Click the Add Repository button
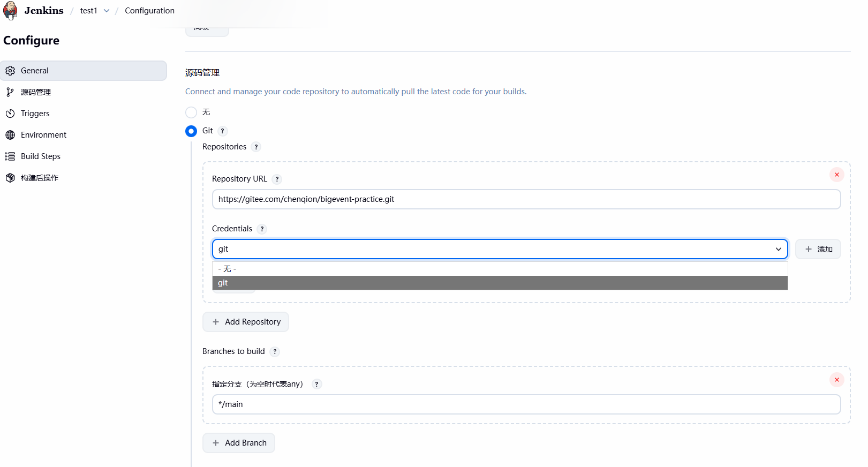Image resolution: width=868 pixels, height=467 pixels. [246, 322]
